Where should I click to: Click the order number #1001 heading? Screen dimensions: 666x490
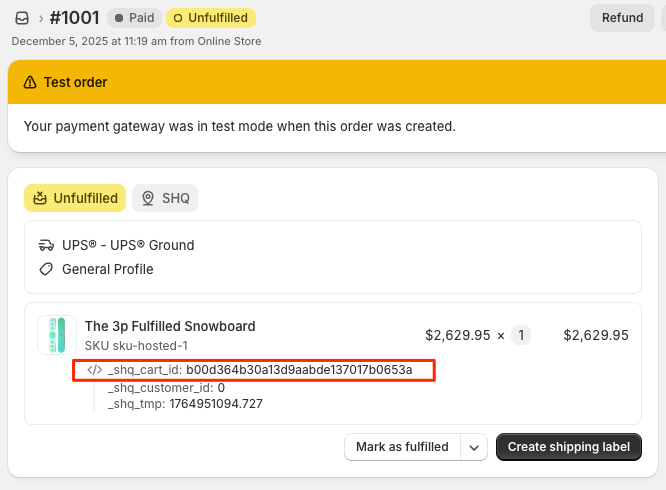tap(74, 17)
